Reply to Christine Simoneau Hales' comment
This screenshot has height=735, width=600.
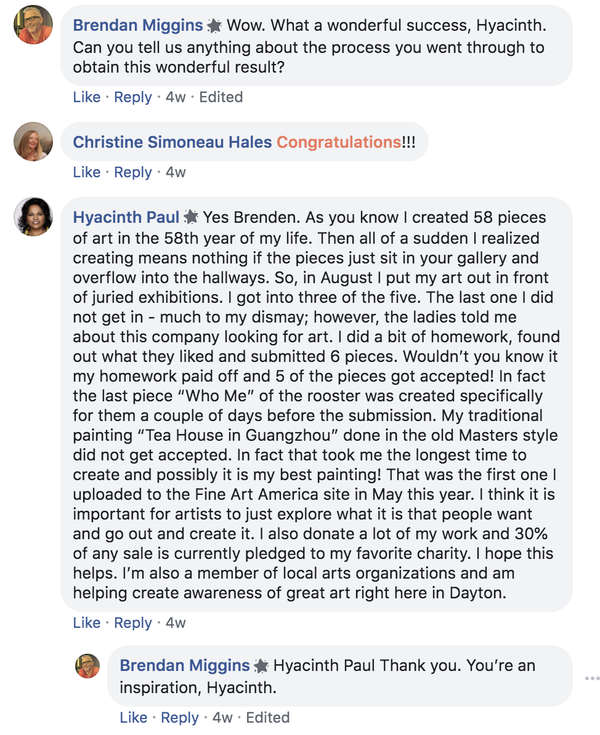point(133,172)
